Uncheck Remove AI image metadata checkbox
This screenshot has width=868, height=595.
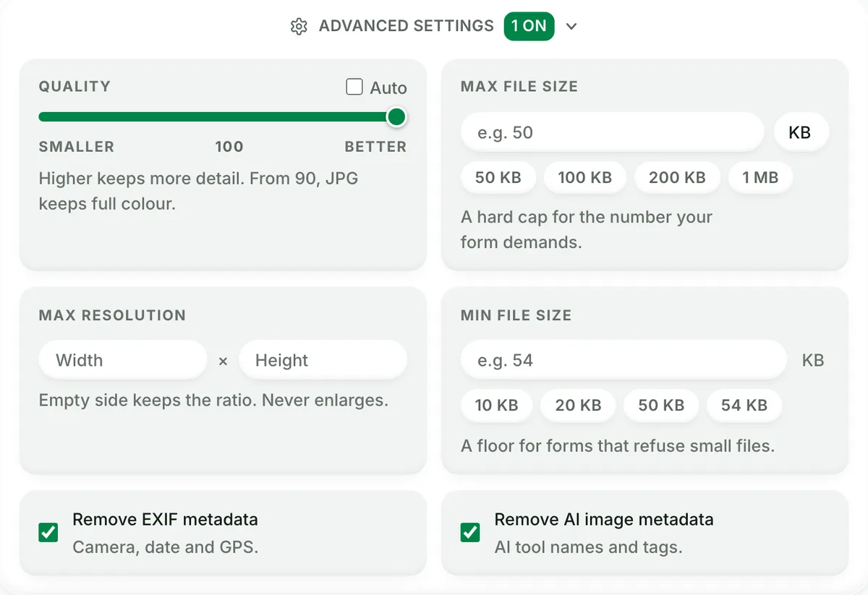[x=470, y=534]
